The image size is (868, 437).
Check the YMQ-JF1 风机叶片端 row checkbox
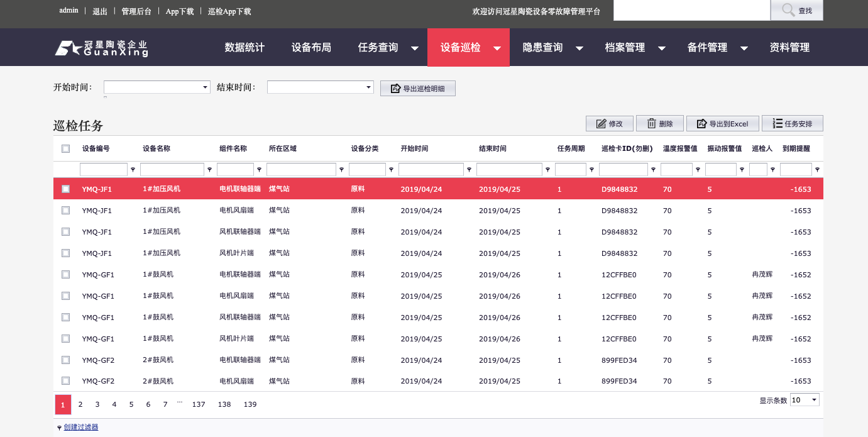pos(65,253)
